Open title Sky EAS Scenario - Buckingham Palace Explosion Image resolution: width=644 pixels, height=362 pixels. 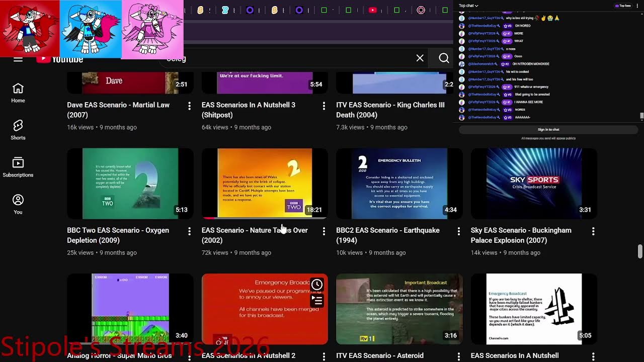tap(521, 235)
